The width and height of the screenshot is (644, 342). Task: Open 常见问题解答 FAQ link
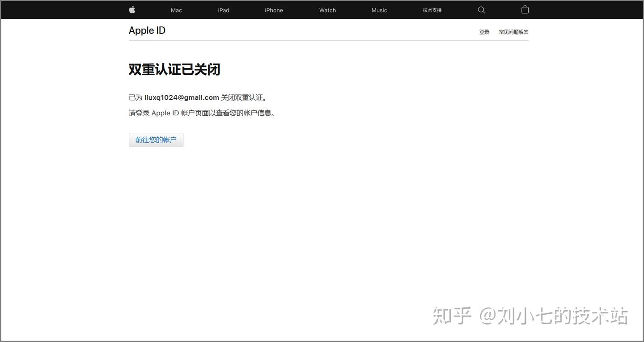click(x=513, y=31)
